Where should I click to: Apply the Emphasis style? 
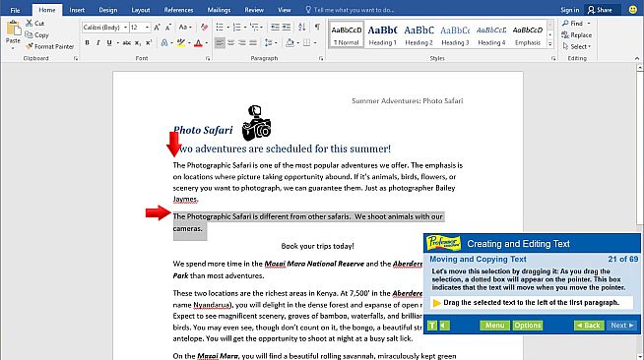tap(528, 34)
